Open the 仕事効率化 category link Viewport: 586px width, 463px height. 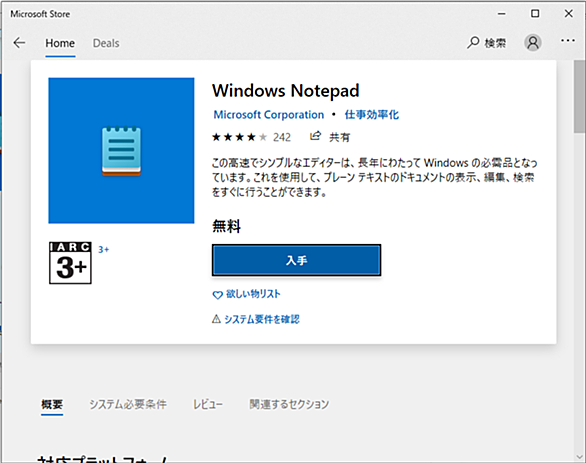[372, 115]
